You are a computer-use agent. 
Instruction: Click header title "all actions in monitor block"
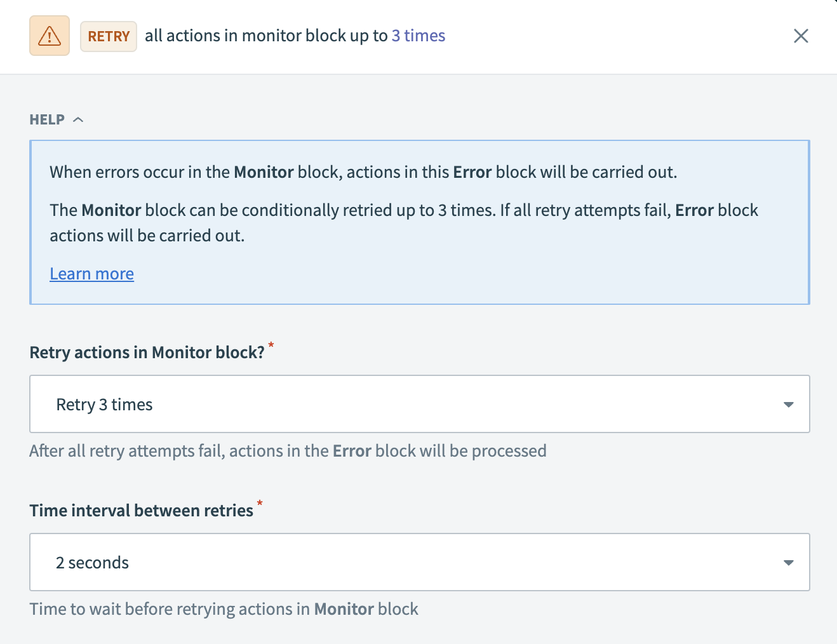(x=266, y=36)
